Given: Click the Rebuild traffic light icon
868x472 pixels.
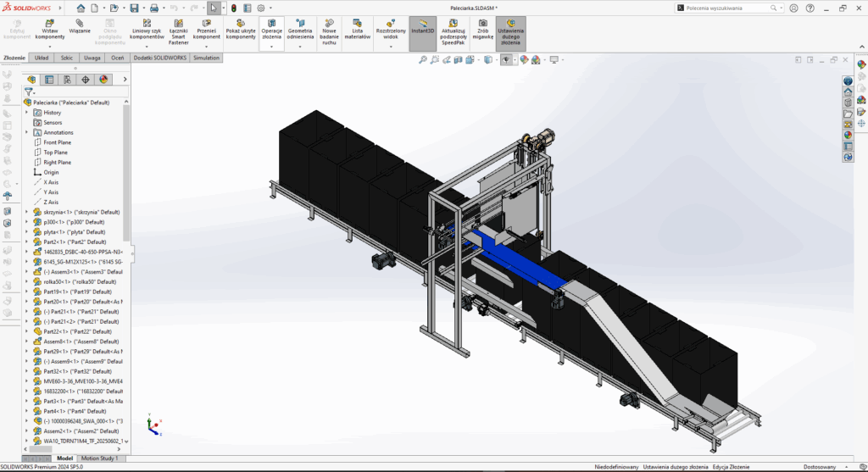Looking at the screenshot, I should [234, 8].
